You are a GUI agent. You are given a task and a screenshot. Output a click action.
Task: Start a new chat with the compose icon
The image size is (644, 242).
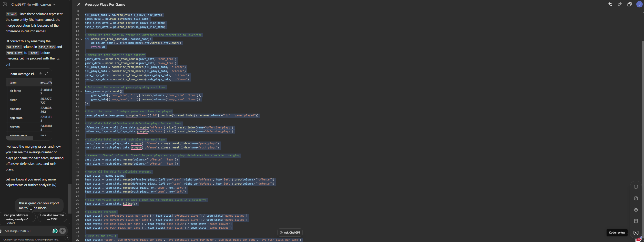pyautogui.click(x=4, y=4)
